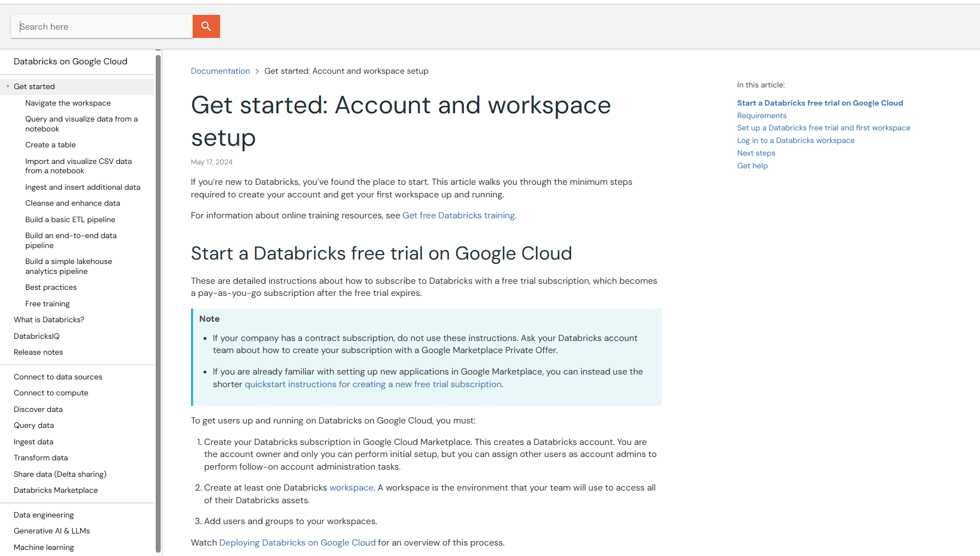
Task: Open 'Databricks Marketplace' sidebar item
Action: tap(56, 491)
